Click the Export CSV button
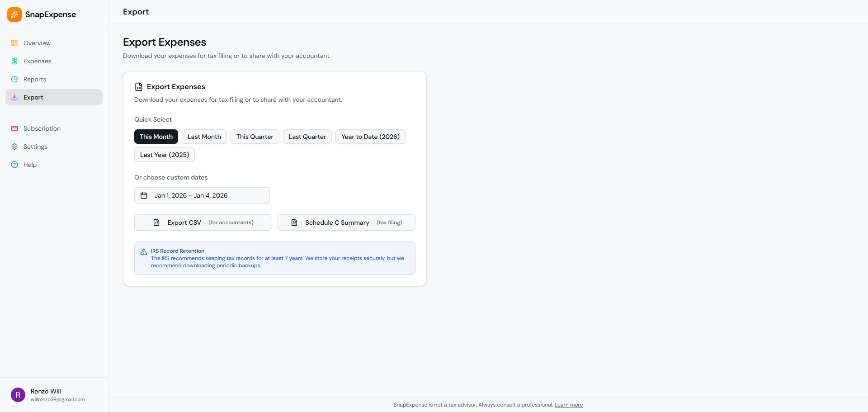868x412 pixels. tap(203, 222)
